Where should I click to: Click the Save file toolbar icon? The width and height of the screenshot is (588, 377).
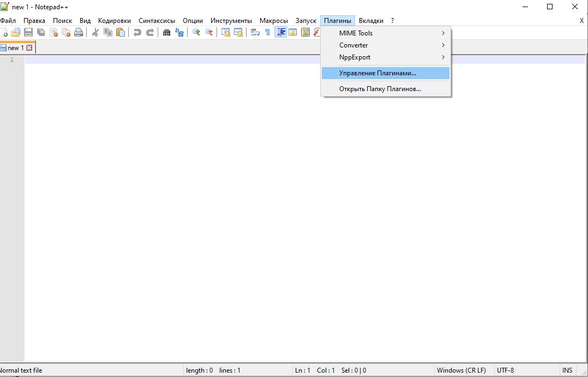[x=28, y=33]
